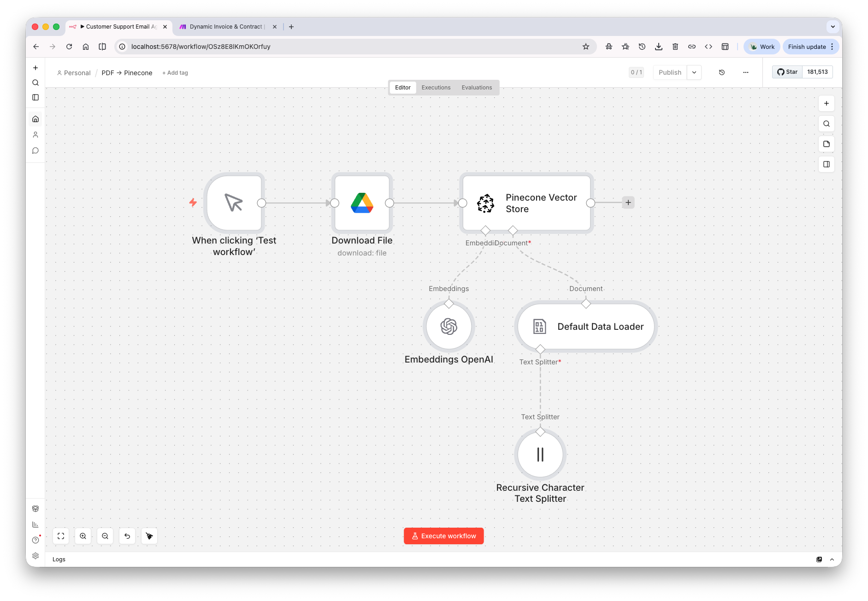Switch to the Executions tab
The image size is (868, 601).
436,87
